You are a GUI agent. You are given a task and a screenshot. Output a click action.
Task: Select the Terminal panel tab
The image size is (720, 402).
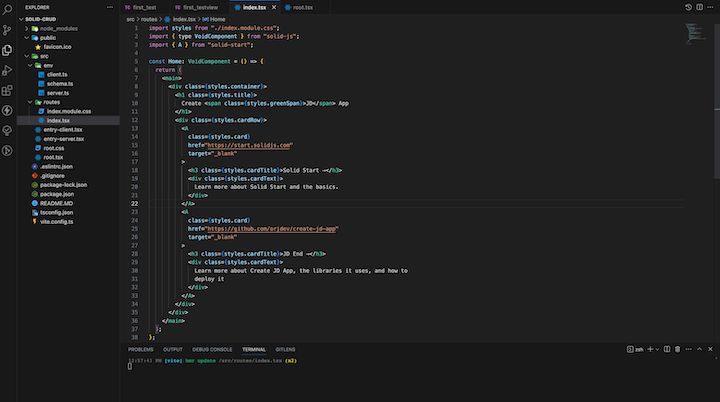coord(254,350)
